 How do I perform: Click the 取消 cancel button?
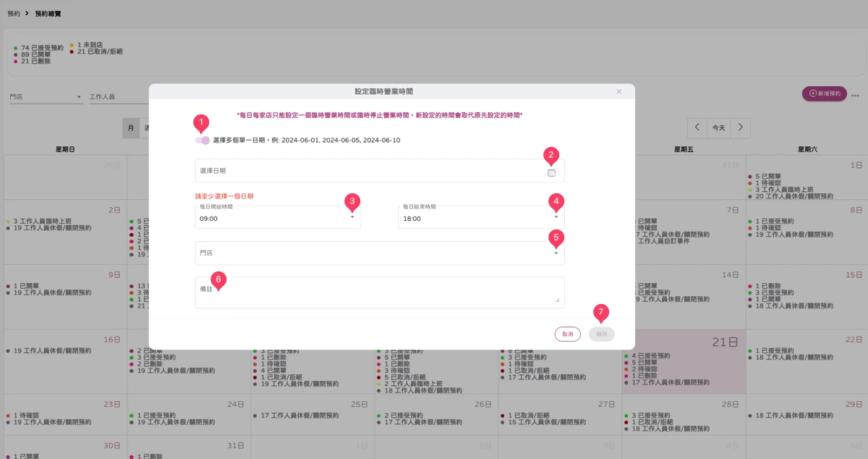568,334
